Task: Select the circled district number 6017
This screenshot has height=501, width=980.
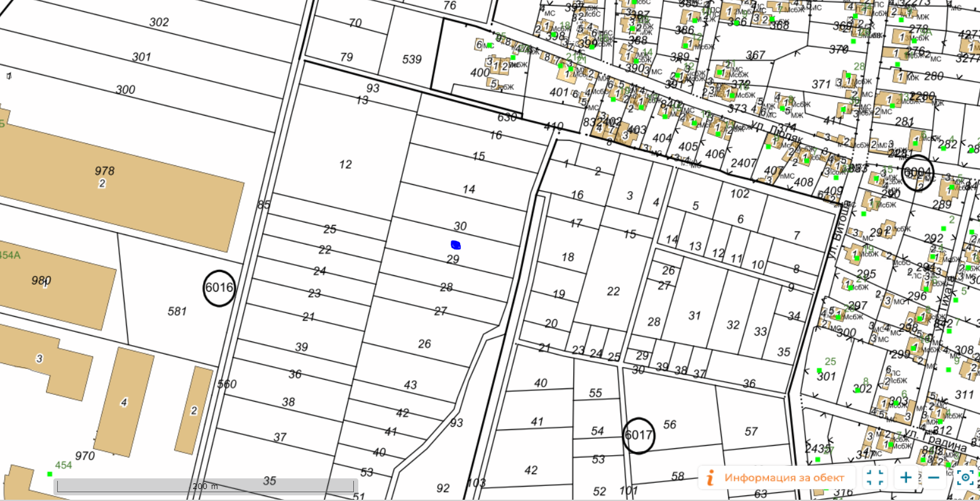Action: 639,435
